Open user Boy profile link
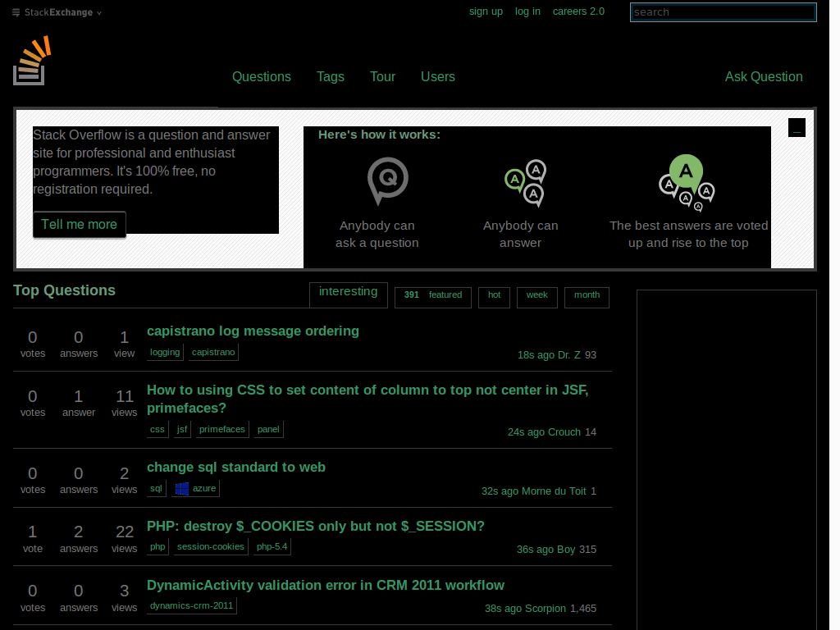This screenshot has height=630, width=840. tap(566, 550)
